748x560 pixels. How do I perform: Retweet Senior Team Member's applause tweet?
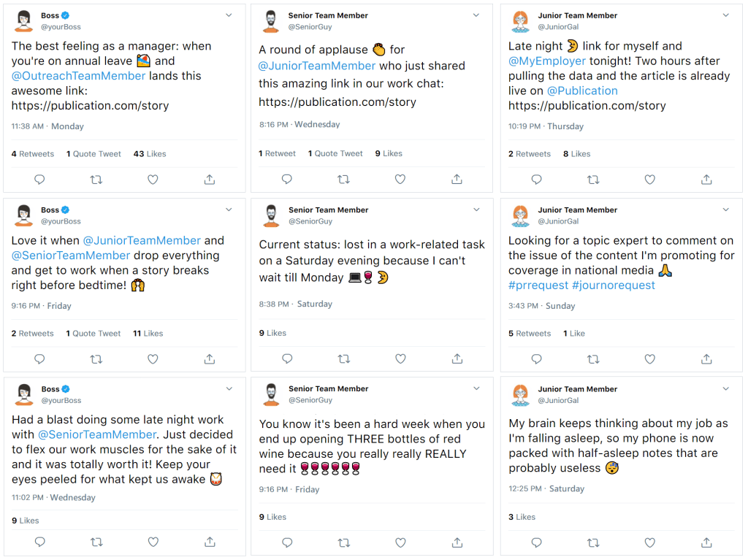coord(343,179)
